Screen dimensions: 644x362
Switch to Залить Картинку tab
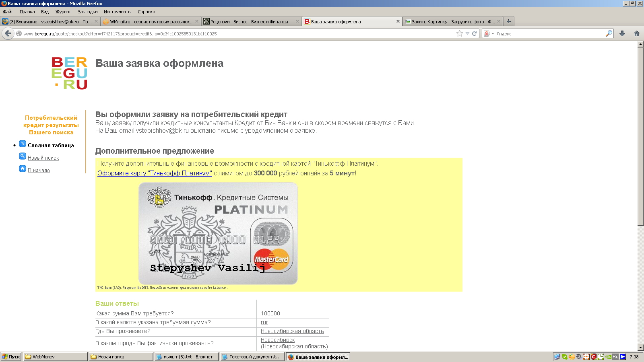point(452,22)
